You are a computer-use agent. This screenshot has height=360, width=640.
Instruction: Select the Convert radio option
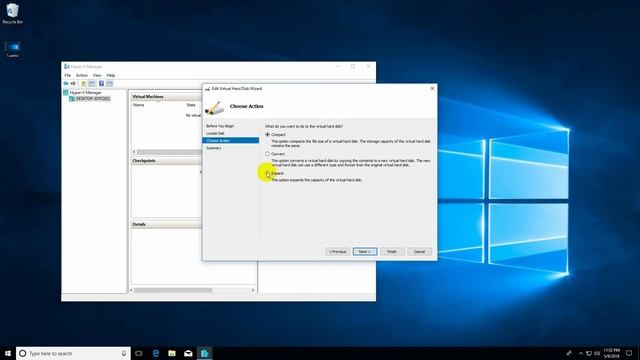(x=268, y=154)
